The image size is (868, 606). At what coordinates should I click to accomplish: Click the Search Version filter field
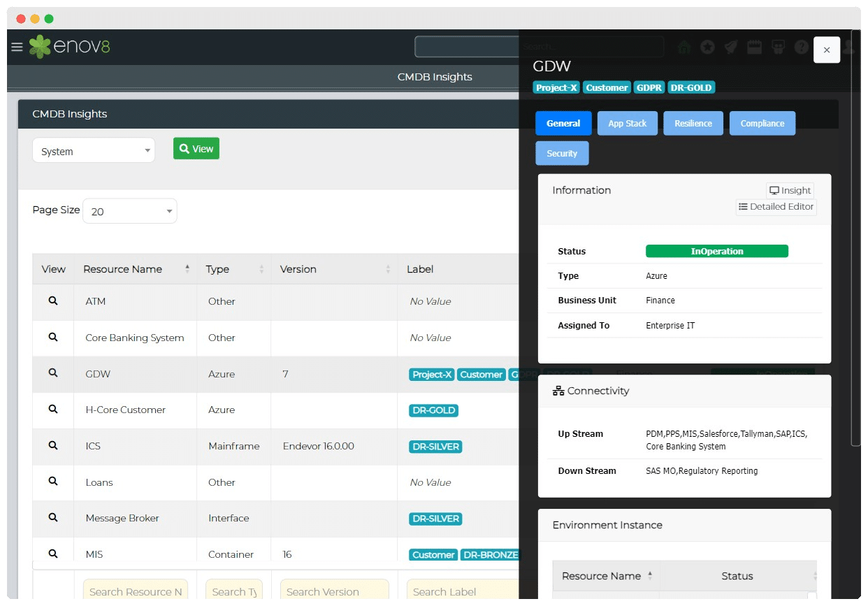pos(334,591)
